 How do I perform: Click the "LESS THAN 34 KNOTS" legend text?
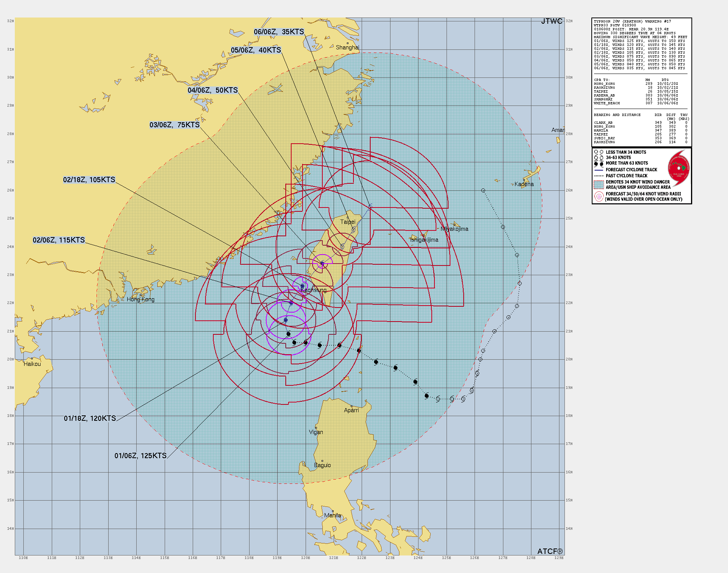tap(626, 152)
